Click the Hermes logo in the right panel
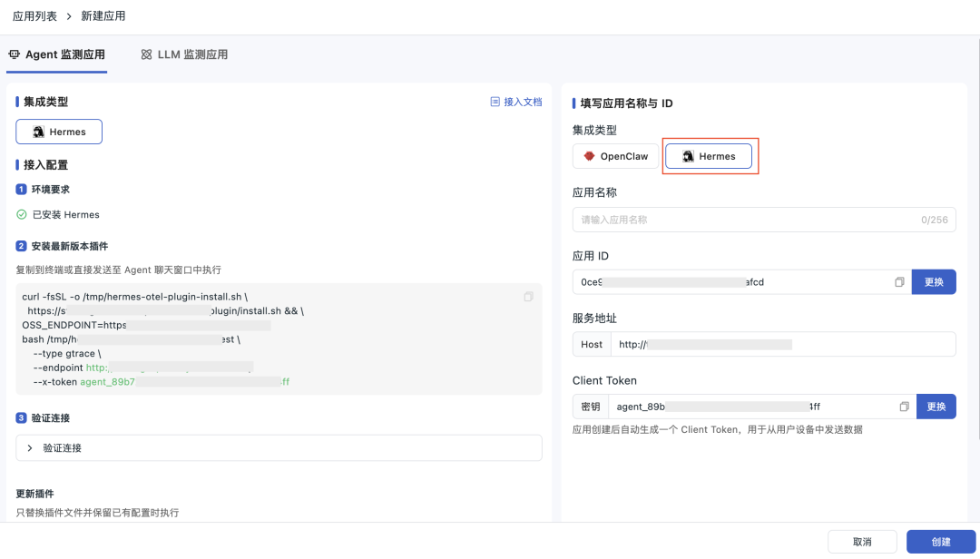 click(x=688, y=156)
